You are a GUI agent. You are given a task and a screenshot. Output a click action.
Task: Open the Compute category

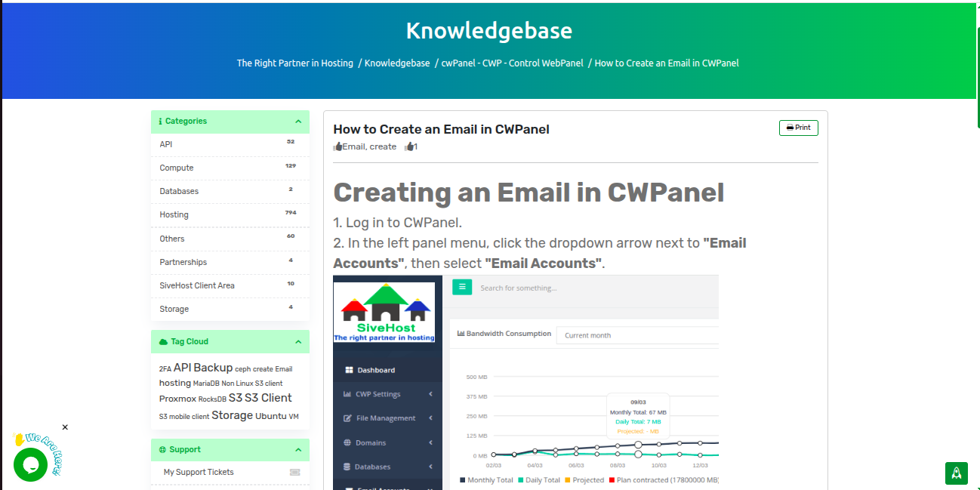pyautogui.click(x=230, y=168)
